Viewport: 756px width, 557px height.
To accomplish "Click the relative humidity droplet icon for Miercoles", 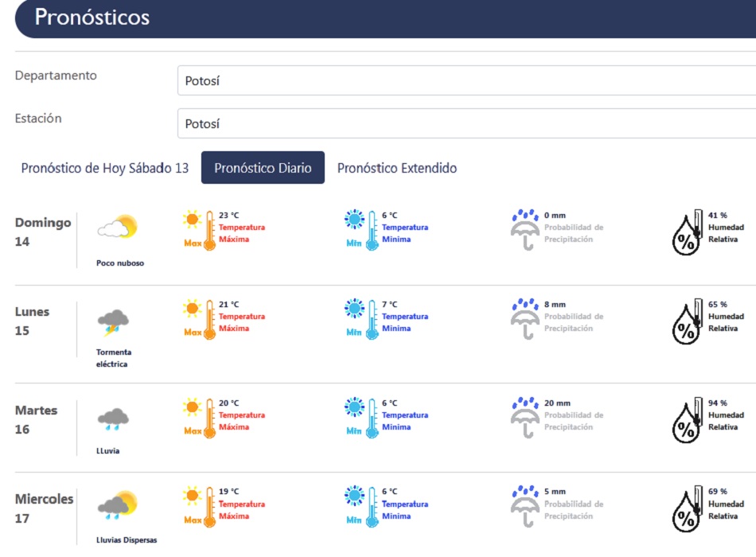I will pyautogui.click(x=687, y=508).
